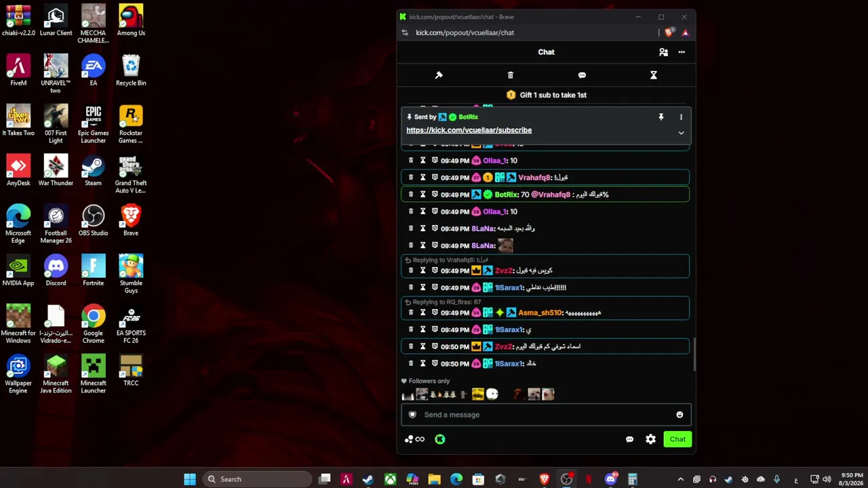Viewport: 868px width, 488px height.
Task: Click the taskbar Search box
Action: pyautogui.click(x=257, y=479)
